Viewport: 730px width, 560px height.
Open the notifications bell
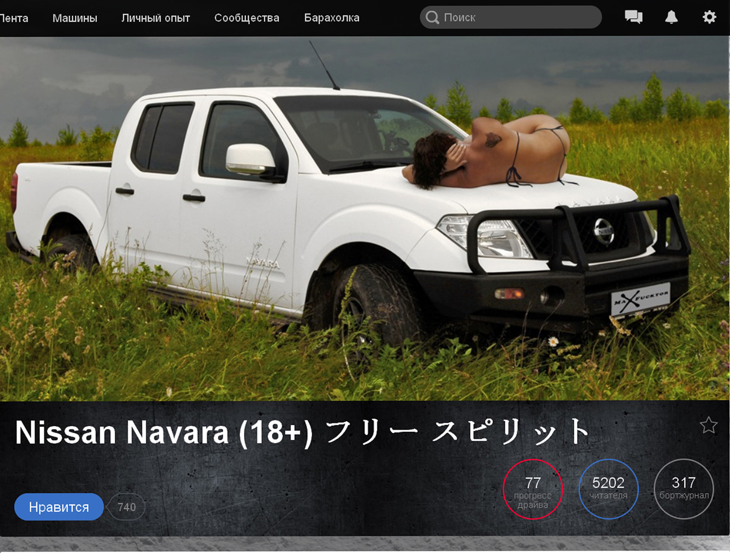[x=671, y=17]
